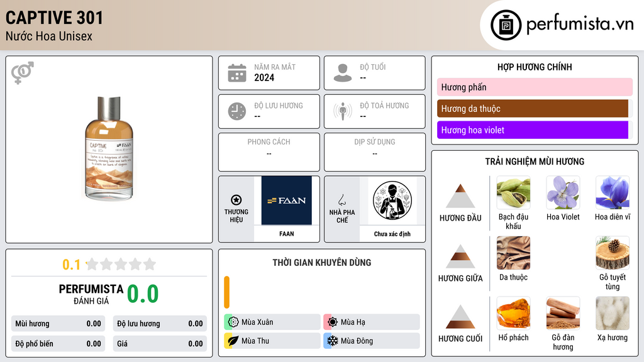Click the Chưa xác định perfumer label

[392, 234]
